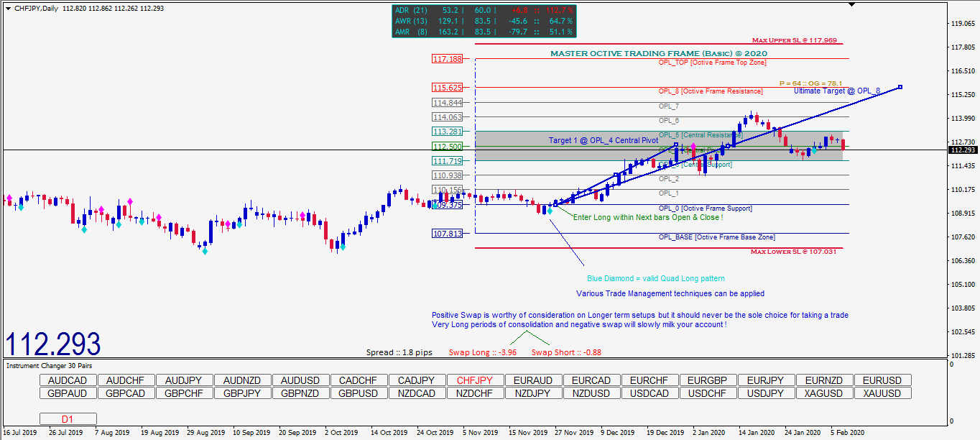
Task: Select the P = 64 :: OG = 78.1 label
Action: pos(810,83)
